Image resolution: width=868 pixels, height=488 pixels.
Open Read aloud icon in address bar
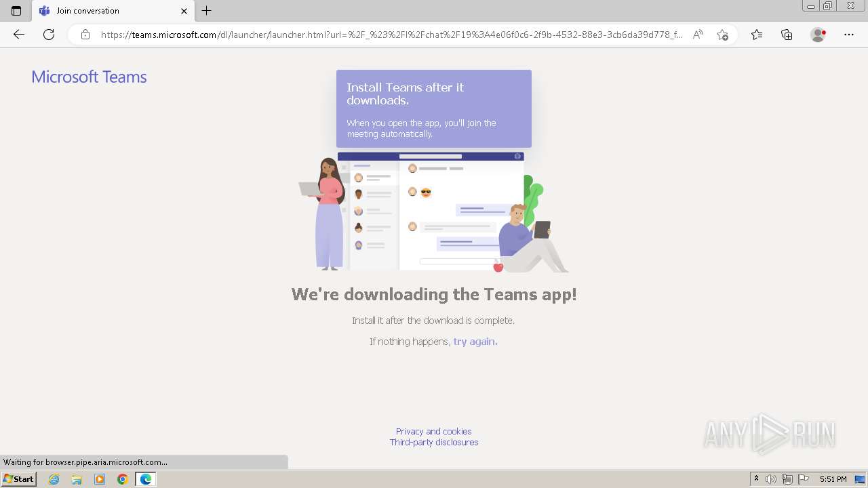[698, 35]
